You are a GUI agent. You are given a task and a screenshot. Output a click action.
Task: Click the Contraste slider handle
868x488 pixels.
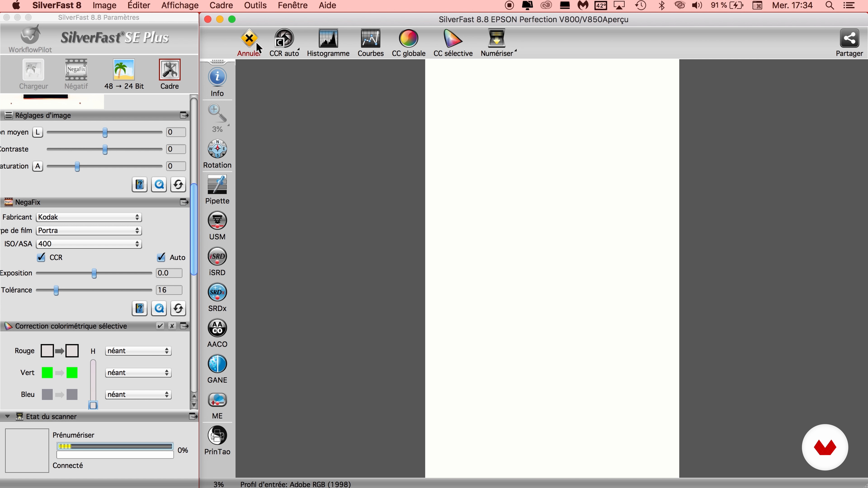(105, 149)
